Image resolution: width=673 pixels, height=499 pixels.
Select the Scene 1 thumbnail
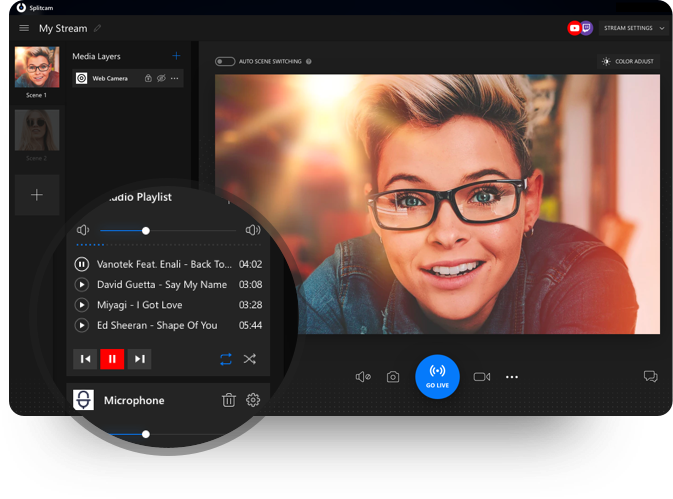37,67
